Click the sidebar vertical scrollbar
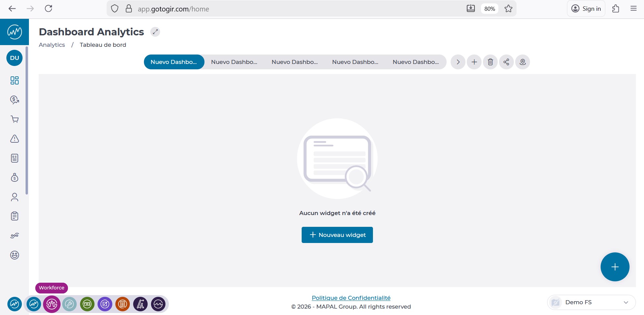Image resolution: width=644 pixels, height=315 pixels. [27, 121]
